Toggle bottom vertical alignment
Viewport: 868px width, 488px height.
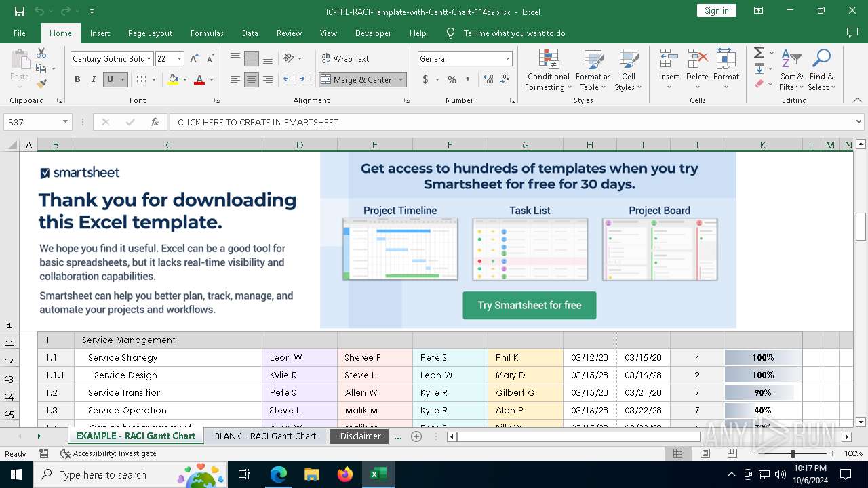click(x=268, y=59)
